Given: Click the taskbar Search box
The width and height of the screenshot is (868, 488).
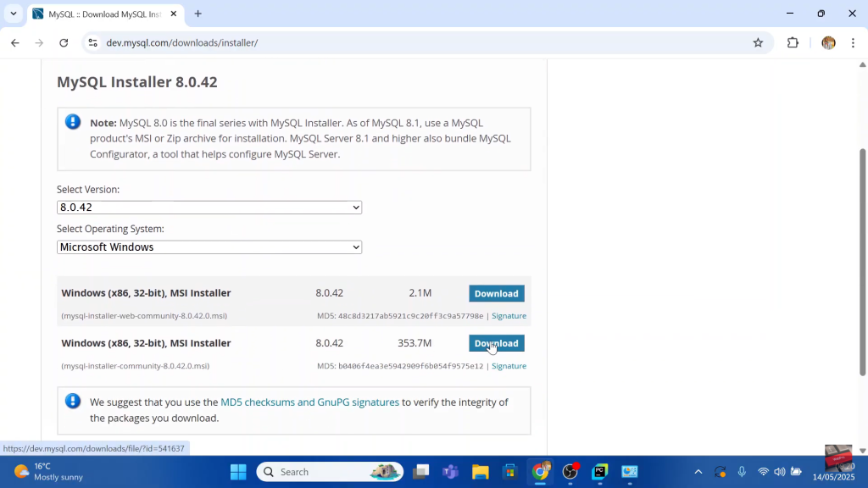Looking at the screenshot, I should tap(330, 472).
